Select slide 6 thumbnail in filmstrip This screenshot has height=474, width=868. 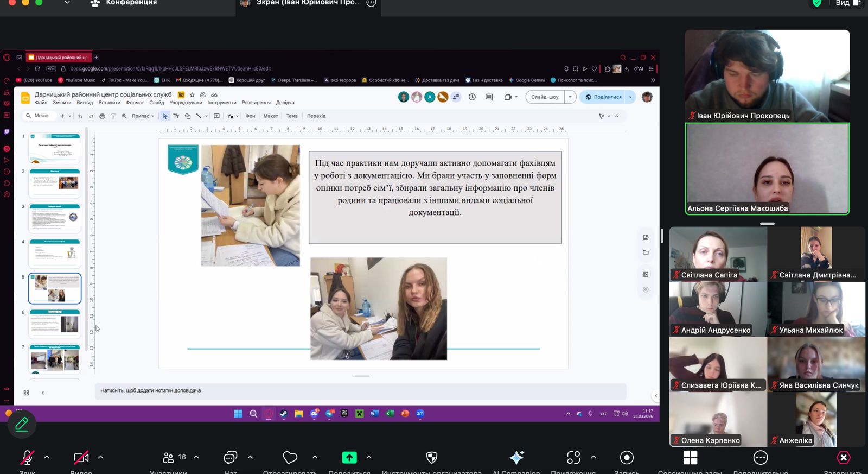(55, 324)
